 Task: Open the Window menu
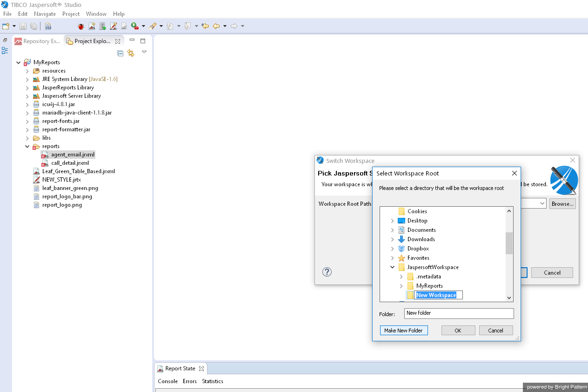pyautogui.click(x=96, y=14)
